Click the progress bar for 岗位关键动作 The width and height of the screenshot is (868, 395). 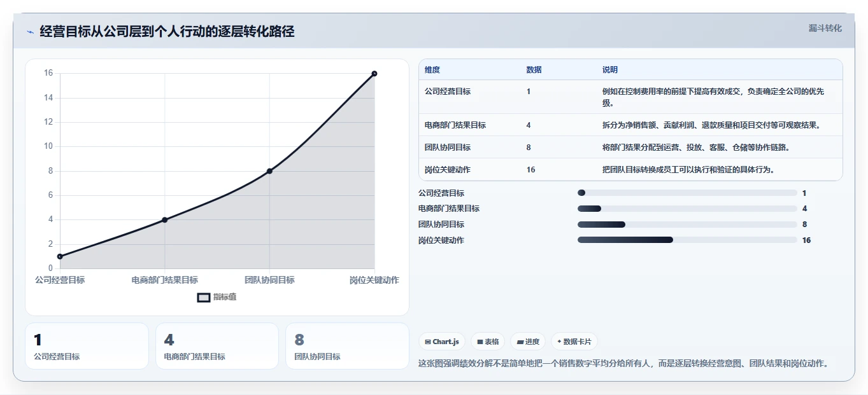[x=687, y=240]
